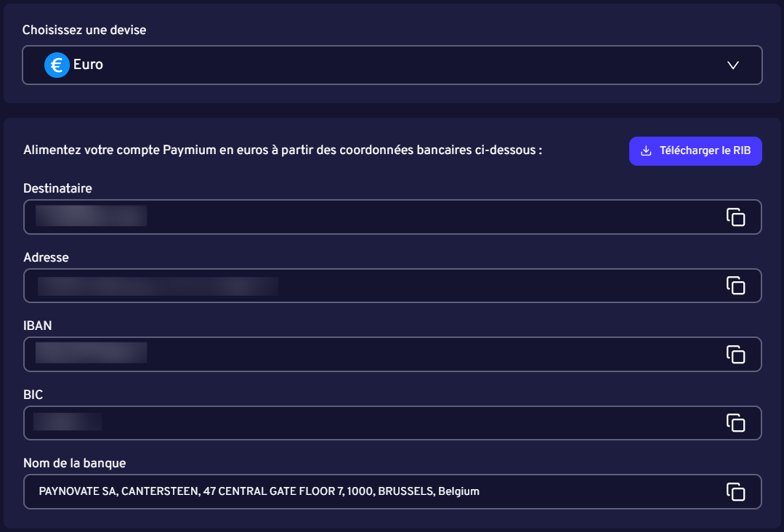784x532 pixels.
Task: Download the RIB document
Action: tap(695, 150)
